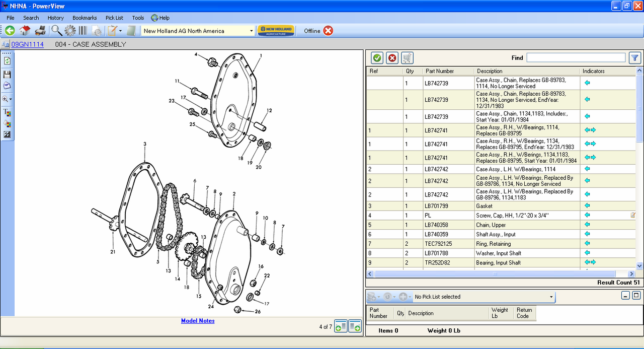Go to Home via the house icon
This screenshot has height=349, width=644.
point(25,31)
